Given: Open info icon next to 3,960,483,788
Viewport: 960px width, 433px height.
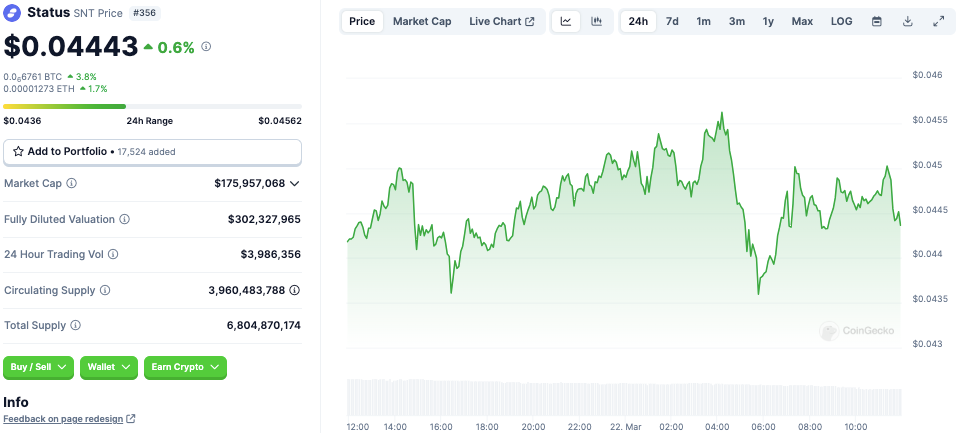Looking at the screenshot, I should (x=294, y=290).
